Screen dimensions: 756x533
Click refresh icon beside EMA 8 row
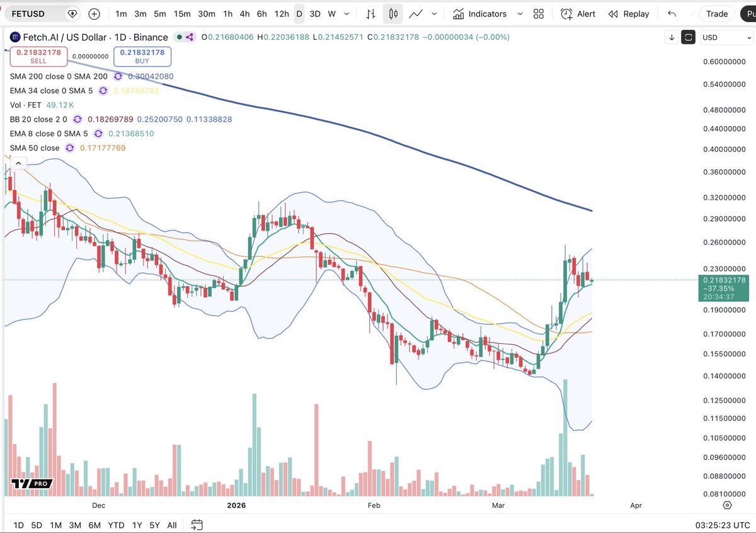coord(98,134)
